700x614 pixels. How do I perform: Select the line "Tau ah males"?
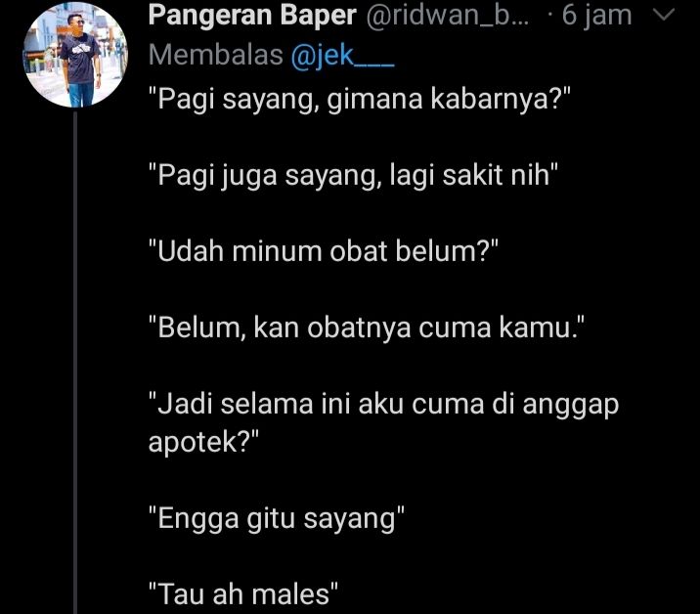[x=243, y=594]
